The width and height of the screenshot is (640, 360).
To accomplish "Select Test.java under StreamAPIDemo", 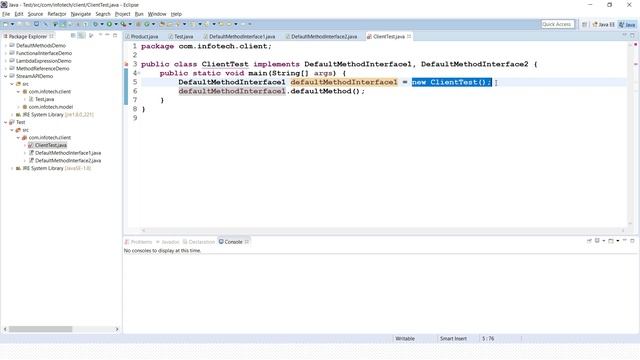I will click(x=44, y=99).
